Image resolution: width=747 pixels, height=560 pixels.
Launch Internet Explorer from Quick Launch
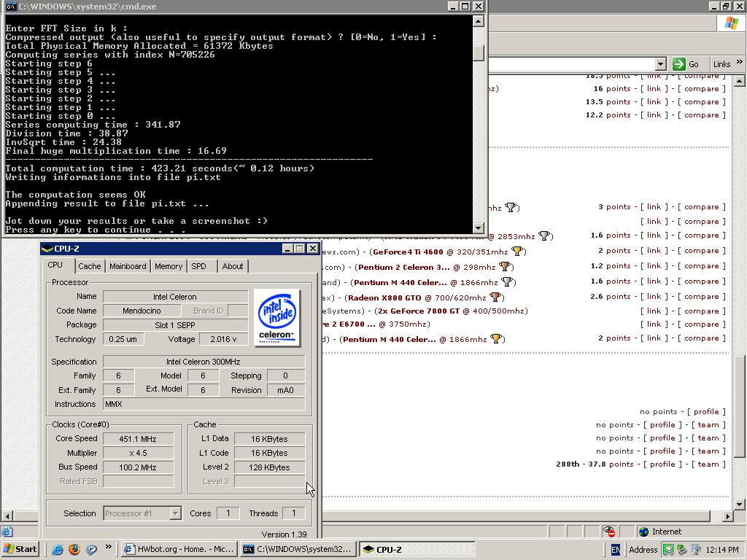58,549
